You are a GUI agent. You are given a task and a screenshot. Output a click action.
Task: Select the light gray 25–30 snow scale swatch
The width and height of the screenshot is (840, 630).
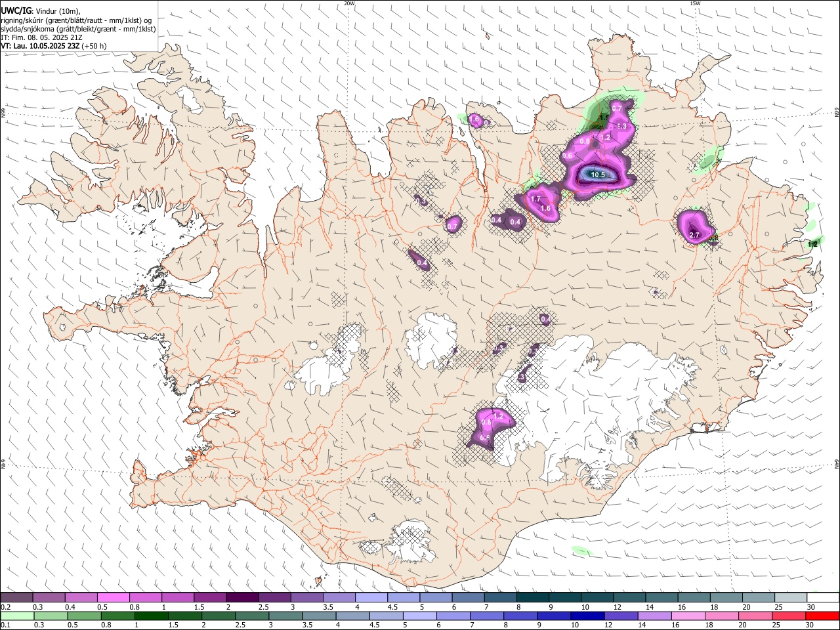[x=790, y=597]
